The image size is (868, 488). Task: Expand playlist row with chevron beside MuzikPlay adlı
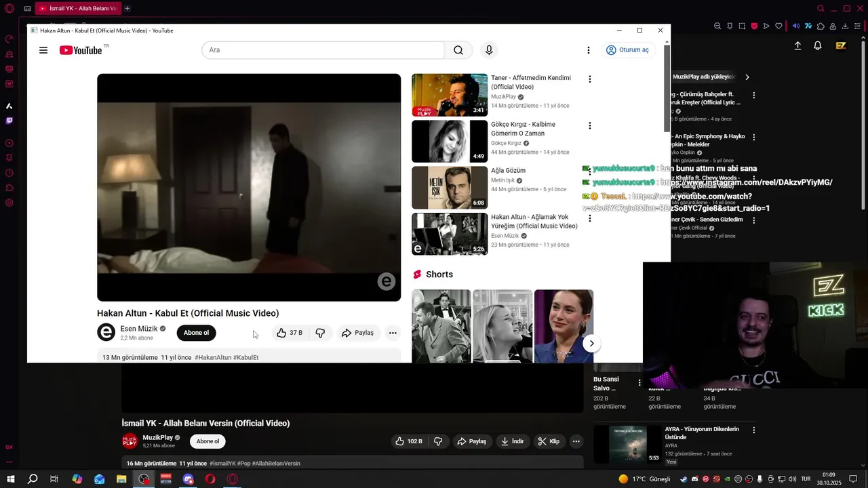747,77
